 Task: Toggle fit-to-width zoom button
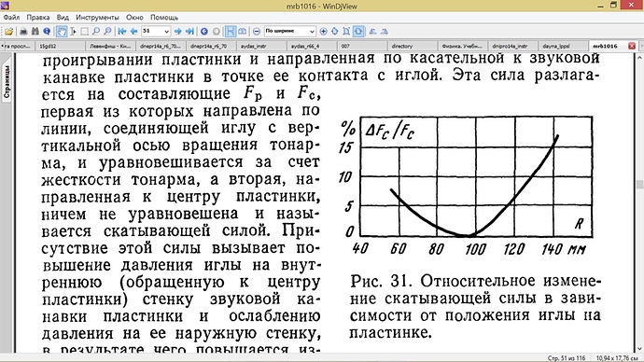tap(358, 31)
